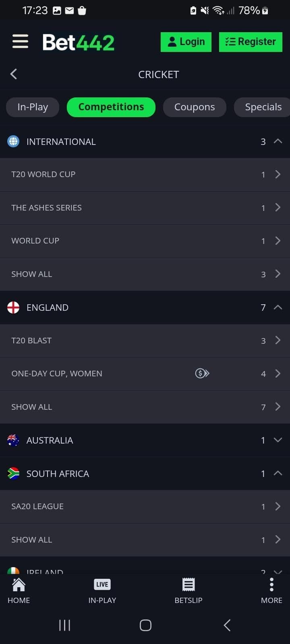Viewport: 290px width, 644px height.
Task: Click the Login button
Action: click(x=186, y=42)
